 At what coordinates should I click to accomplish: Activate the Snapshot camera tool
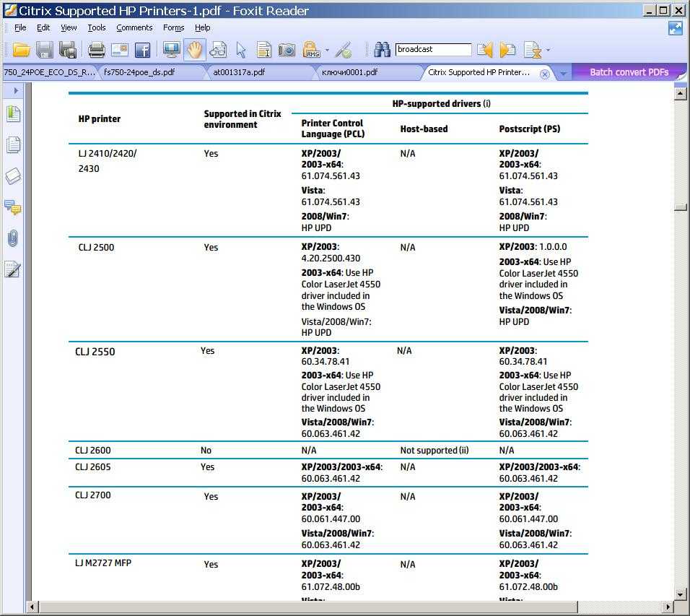point(287,50)
